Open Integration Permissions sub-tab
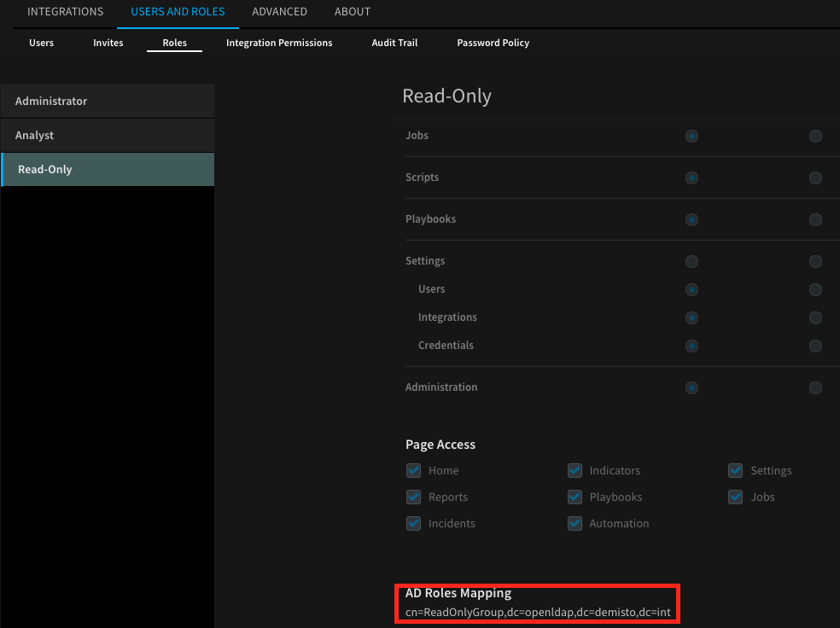This screenshot has height=628, width=840. 279,43
